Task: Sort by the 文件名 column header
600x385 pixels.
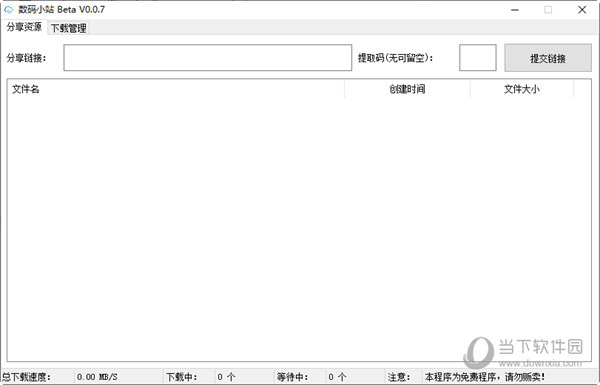Action: pos(176,89)
